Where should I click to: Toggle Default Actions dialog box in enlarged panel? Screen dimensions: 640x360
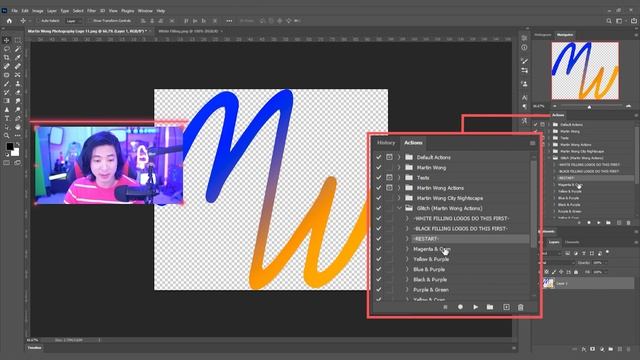point(389,157)
